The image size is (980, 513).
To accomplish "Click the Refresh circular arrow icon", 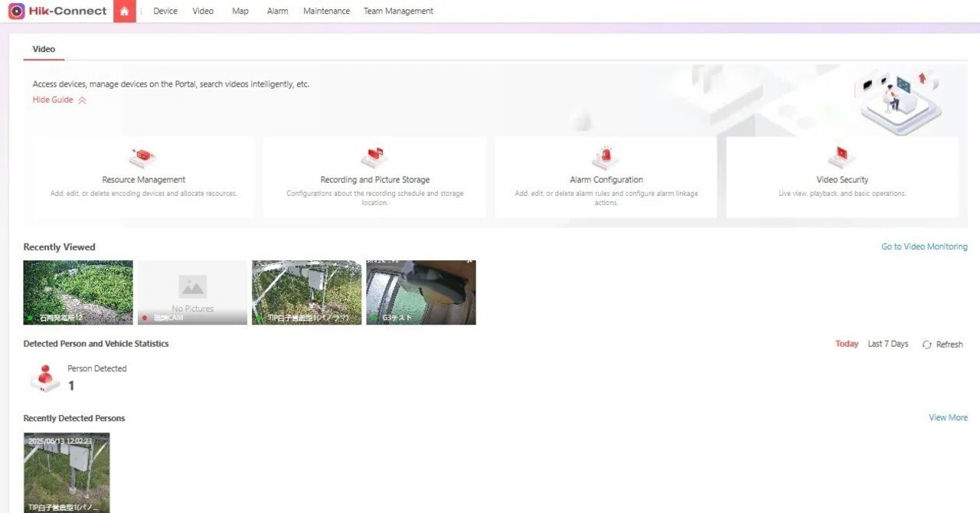I will 927,345.
